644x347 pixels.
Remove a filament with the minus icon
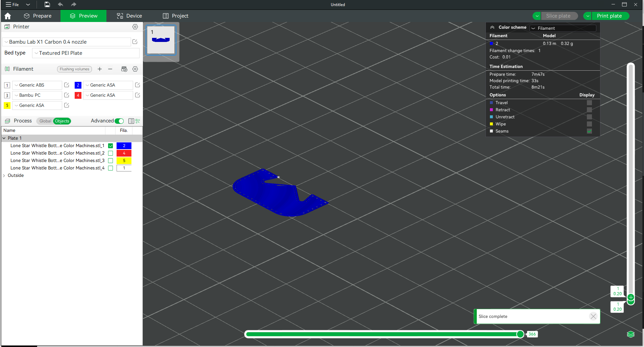(110, 69)
